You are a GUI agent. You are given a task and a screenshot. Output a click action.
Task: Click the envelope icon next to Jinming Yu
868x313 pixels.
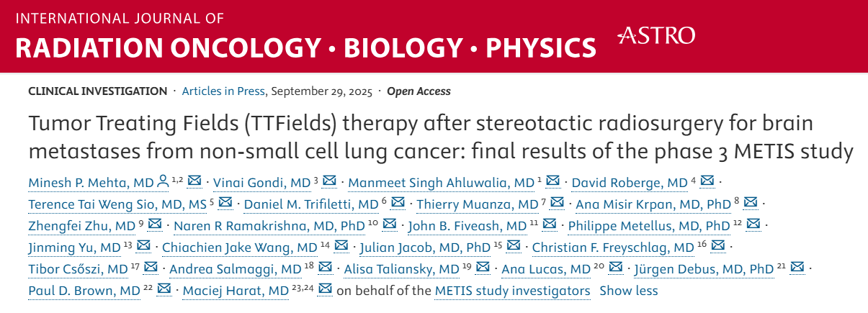pyautogui.click(x=143, y=247)
